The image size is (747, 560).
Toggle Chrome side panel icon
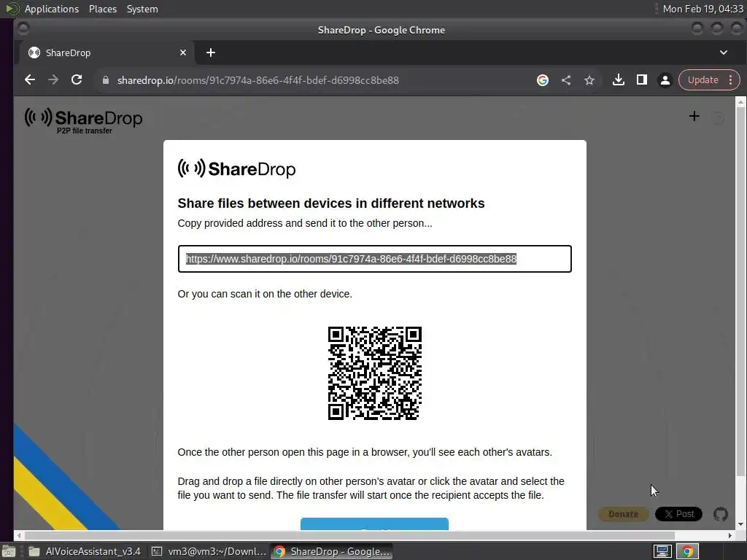[642, 80]
